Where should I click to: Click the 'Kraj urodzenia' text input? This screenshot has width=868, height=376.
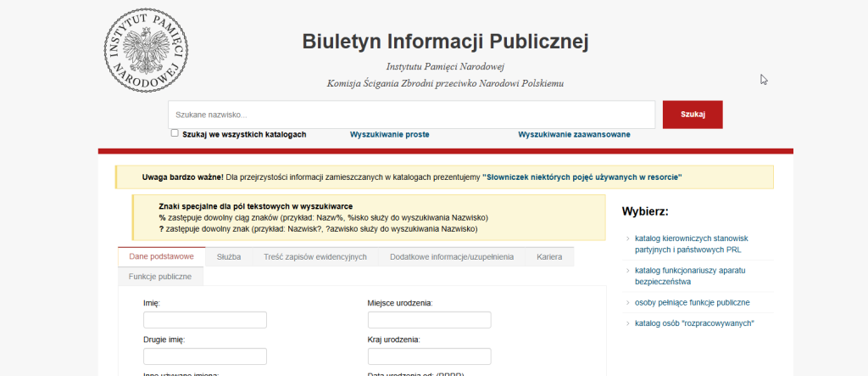pos(430,356)
